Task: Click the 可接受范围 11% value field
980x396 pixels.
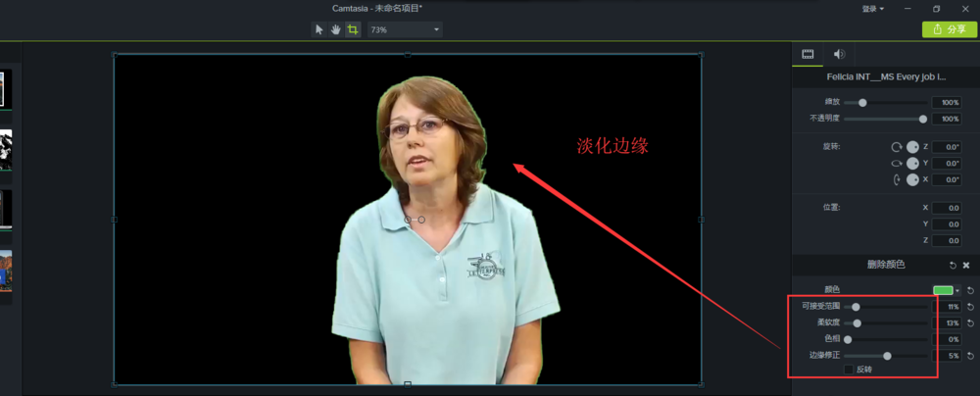Action: pos(947,307)
